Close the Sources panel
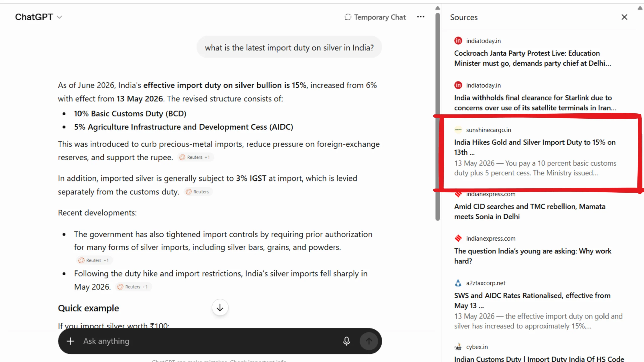Screen dimensions: 644x362 (x=624, y=17)
